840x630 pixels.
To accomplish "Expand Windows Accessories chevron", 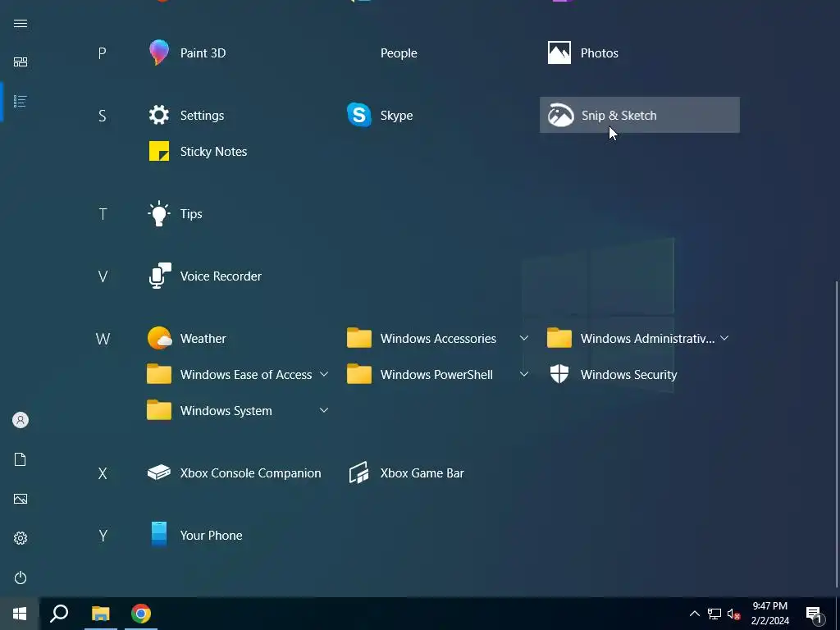I will (524, 338).
